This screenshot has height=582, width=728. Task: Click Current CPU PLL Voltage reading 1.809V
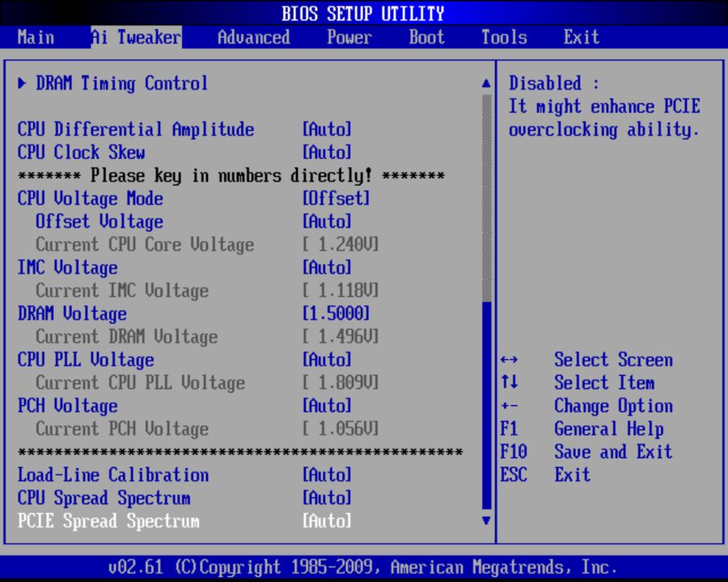pos(341,382)
